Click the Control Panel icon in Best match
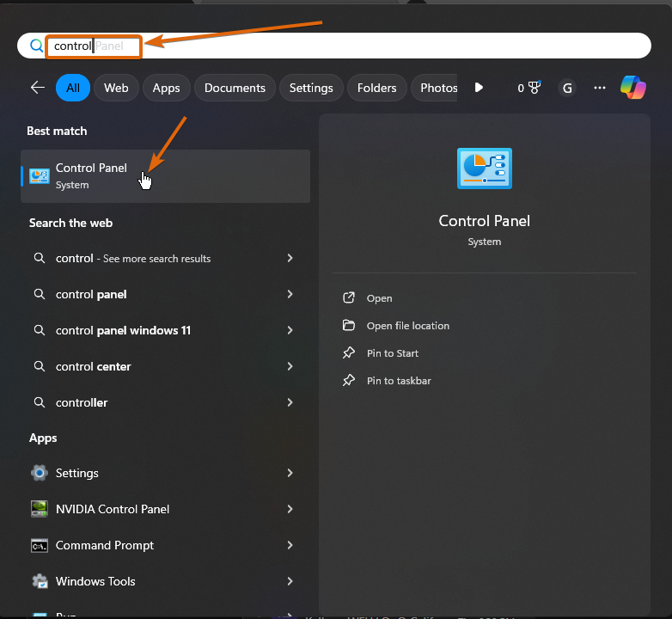Viewport: 672px width, 619px height. click(40, 176)
